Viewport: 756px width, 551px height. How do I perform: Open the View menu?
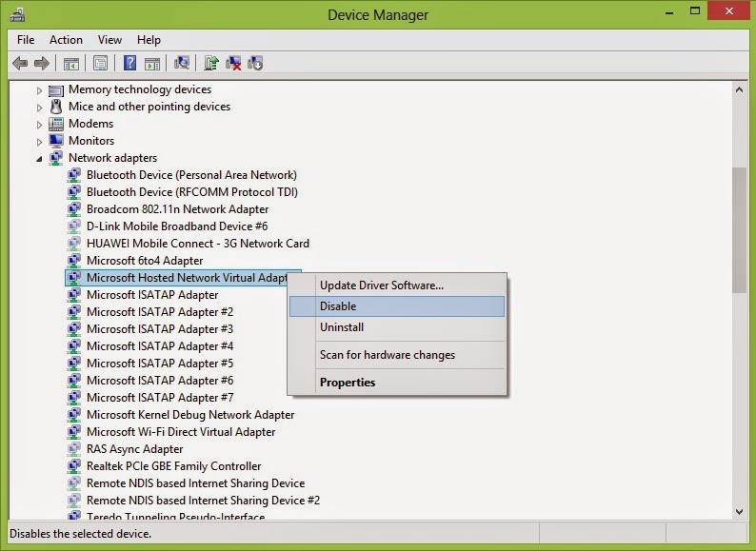(109, 40)
